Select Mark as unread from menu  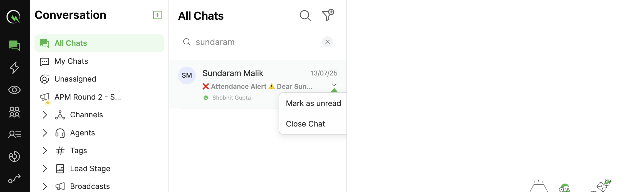coord(313,103)
